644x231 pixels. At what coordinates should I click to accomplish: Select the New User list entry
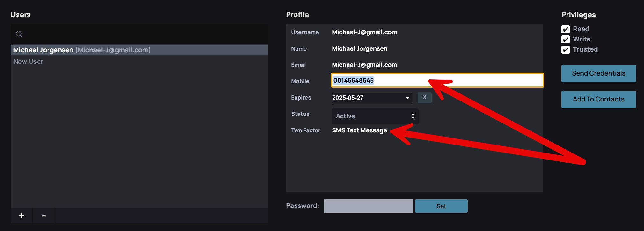coord(28,62)
